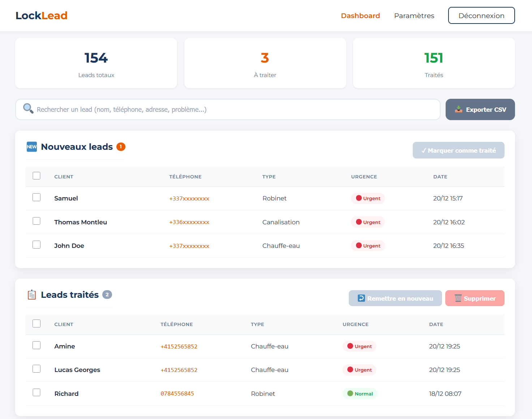Click the magnifying glass search icon
Screen dimensions: 532x419
point(28,109)
